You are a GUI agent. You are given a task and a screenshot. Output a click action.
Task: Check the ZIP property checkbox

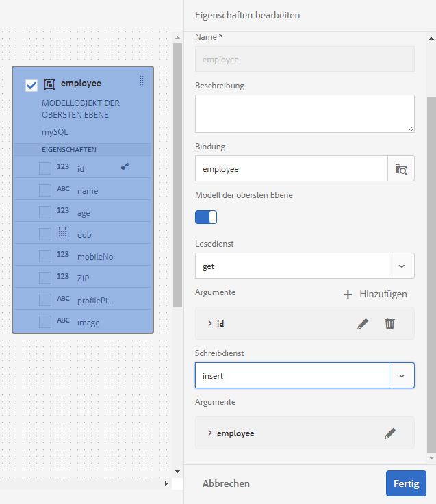(45, 278)
